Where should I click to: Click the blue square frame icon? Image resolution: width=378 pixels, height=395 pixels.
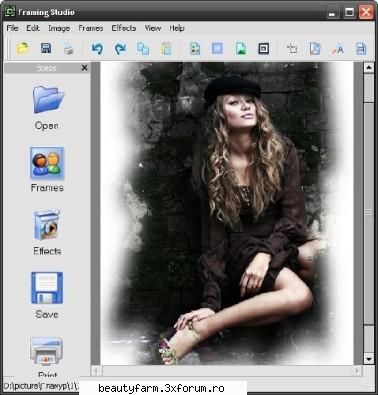tap(217, 49)
